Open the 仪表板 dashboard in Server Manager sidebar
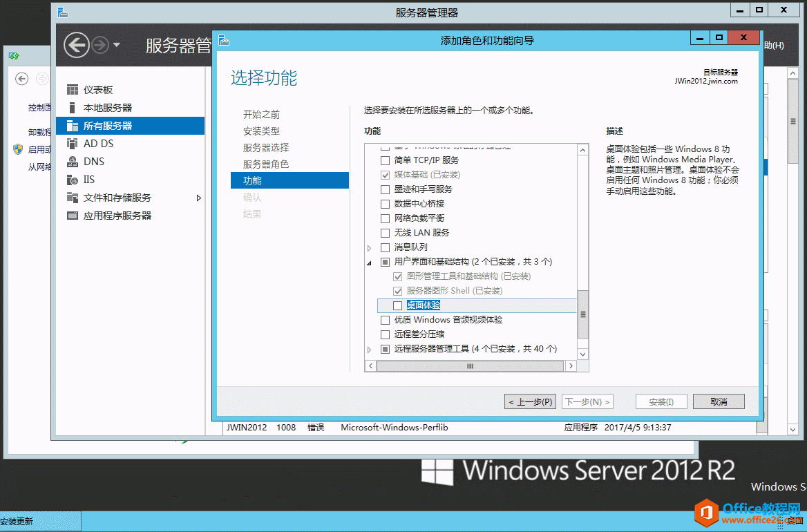The width and height of the screenshot is (807, 532). [98, 89]
